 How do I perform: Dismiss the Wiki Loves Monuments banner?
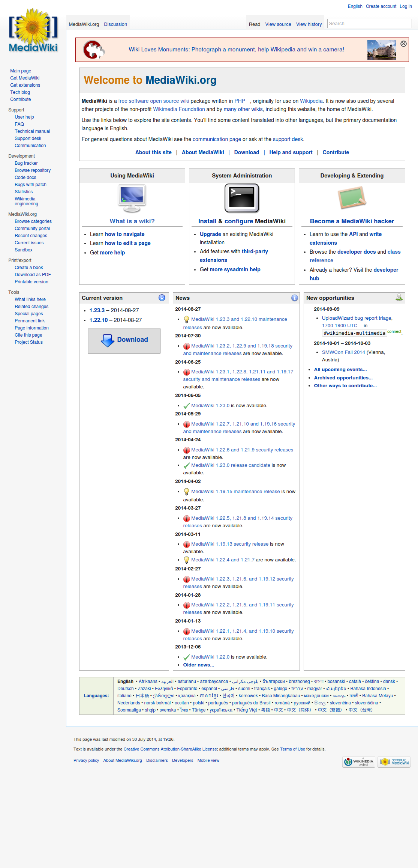coord(403,44)
